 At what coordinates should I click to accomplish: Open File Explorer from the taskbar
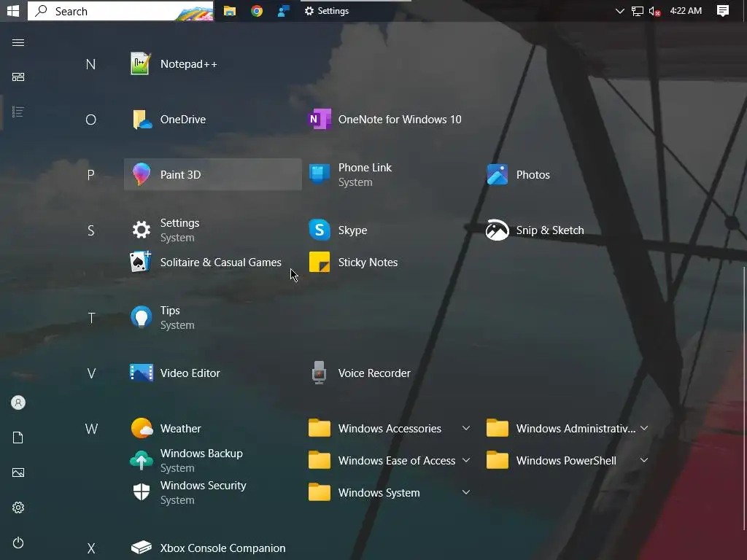click(x=230, y=10)
